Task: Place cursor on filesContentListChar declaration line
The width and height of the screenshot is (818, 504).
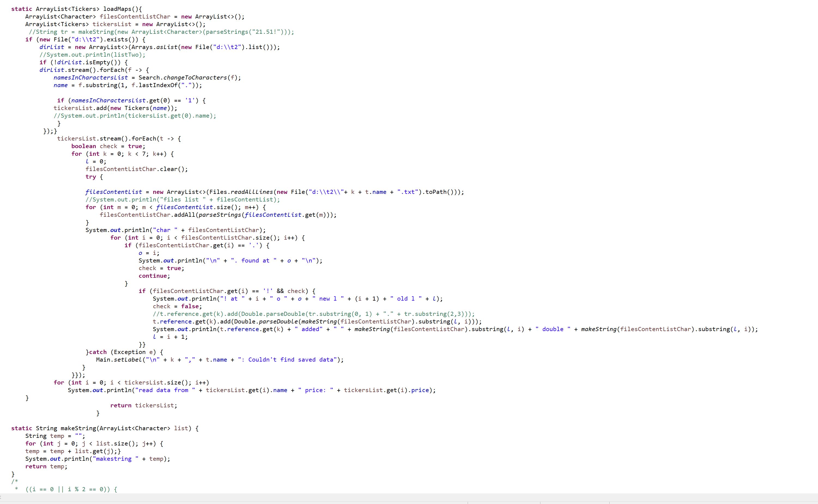Action: click(x=135, y=17)
